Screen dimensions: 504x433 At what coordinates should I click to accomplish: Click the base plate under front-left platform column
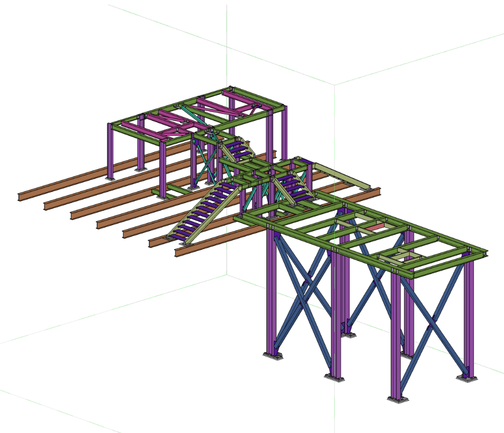tap(273, 356)
